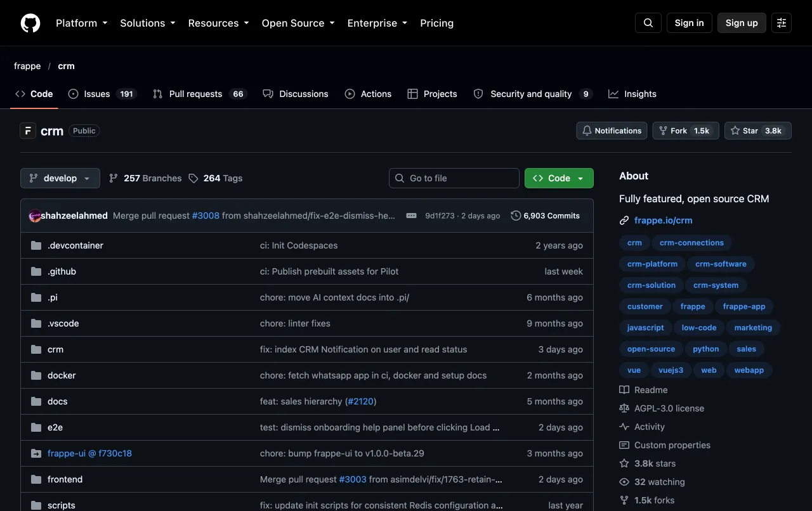The image size is (812, 511).
Task: Click the eye icon beside 32 watching
Action: [x=624, y=482]
